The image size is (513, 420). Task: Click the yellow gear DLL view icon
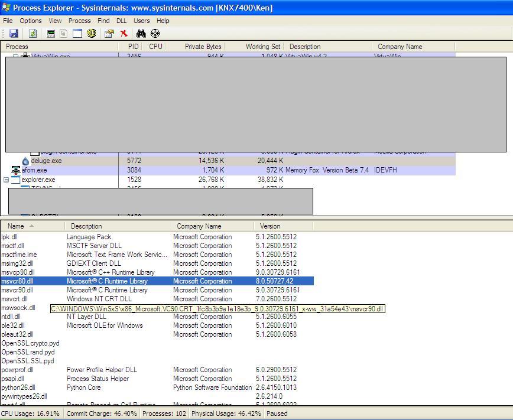click(92, 33)
